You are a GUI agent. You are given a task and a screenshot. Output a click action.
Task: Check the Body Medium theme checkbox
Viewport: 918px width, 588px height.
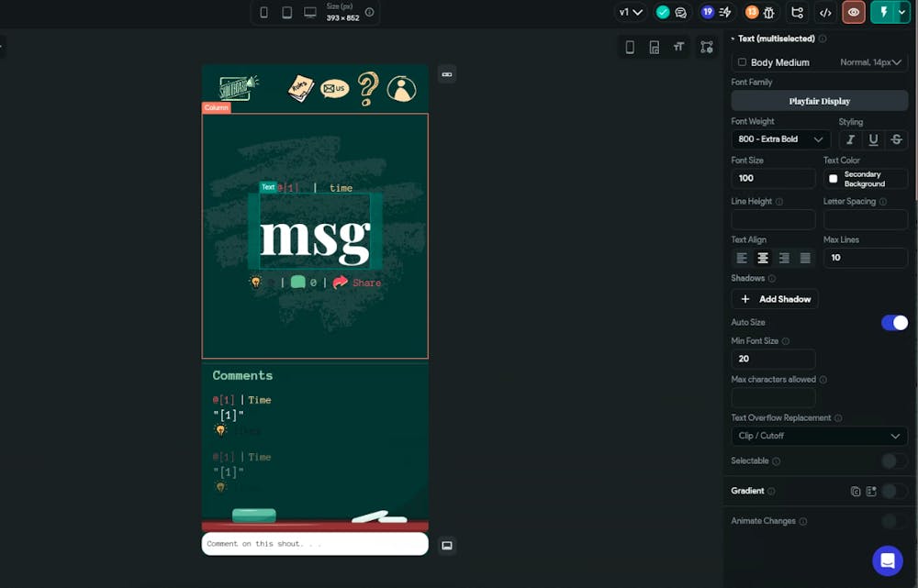coord(742,62)
